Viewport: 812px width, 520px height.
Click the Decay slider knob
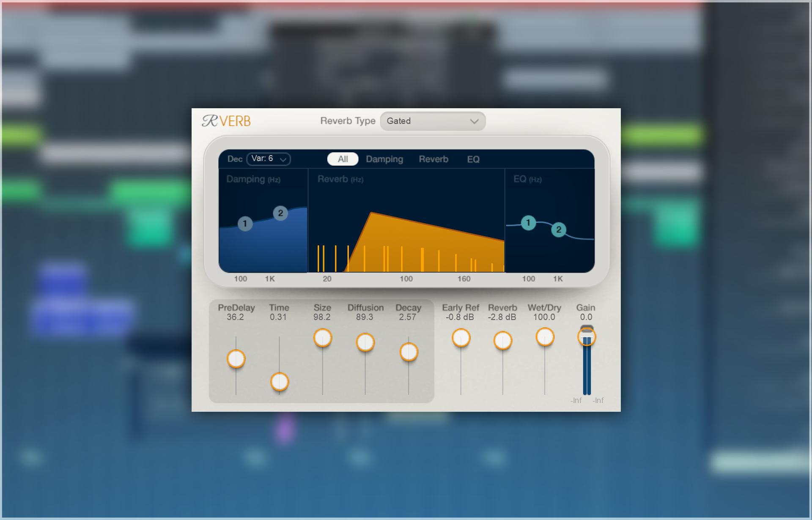pyautogui.click(x=409, y=352)
